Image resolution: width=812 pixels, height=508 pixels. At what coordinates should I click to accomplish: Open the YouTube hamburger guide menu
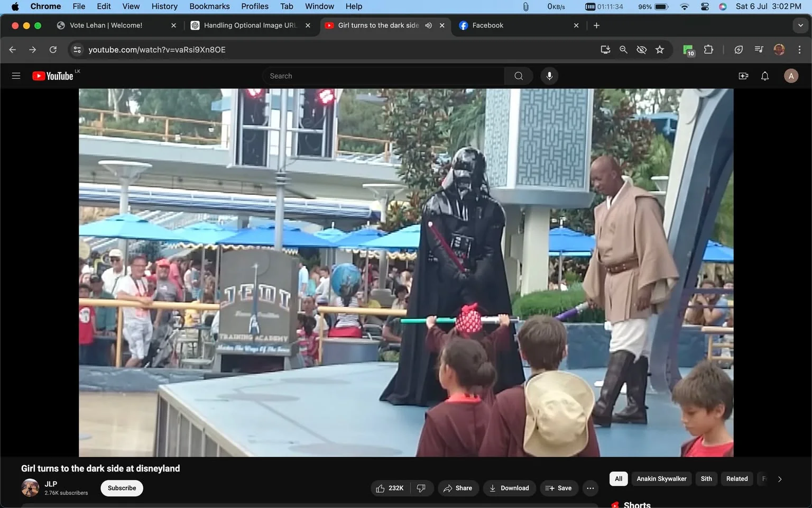coord(16,76)
